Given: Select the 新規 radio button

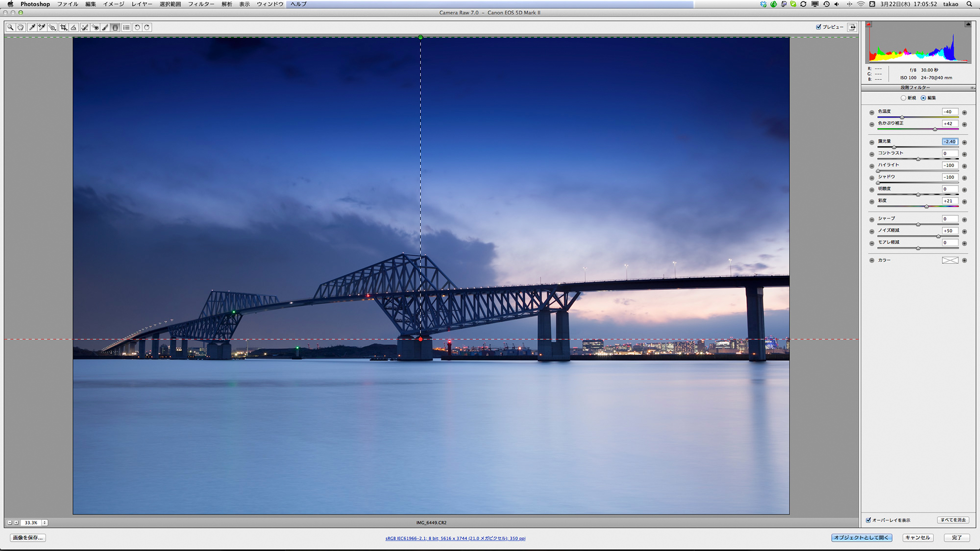Looking at the screenshot, I should 903,98.
